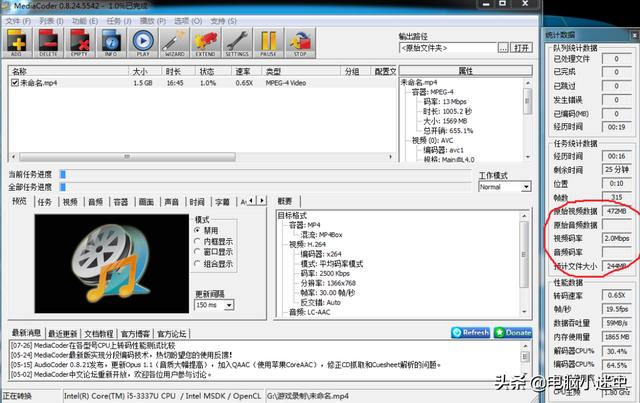Switch to the 任务 tab
Screen dimensions: 640x403
(x=44, y=202)
